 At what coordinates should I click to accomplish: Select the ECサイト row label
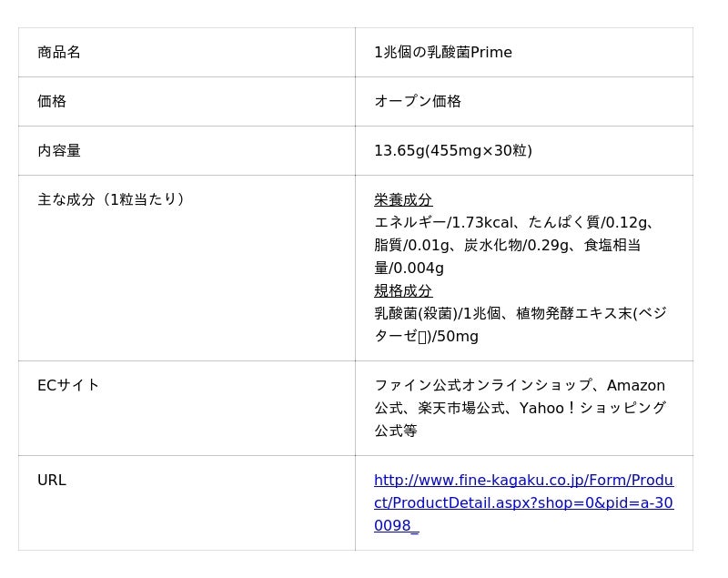68,385
